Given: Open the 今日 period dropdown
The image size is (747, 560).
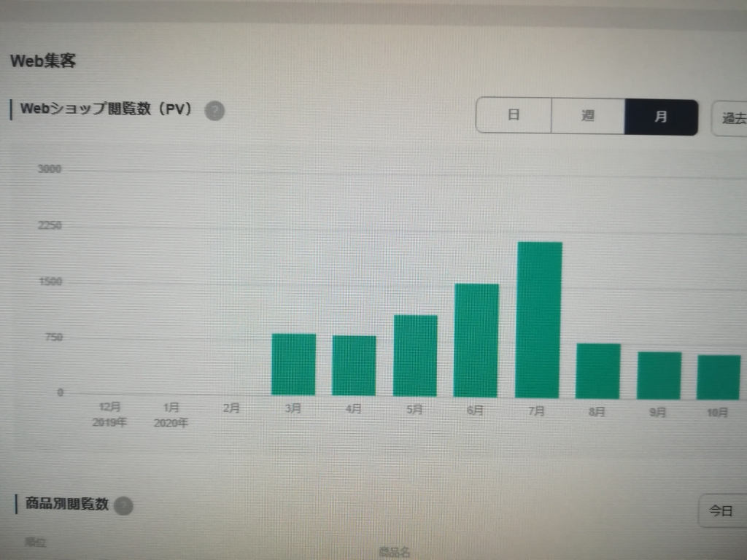Looking at the screenshot, I should 723,511.
